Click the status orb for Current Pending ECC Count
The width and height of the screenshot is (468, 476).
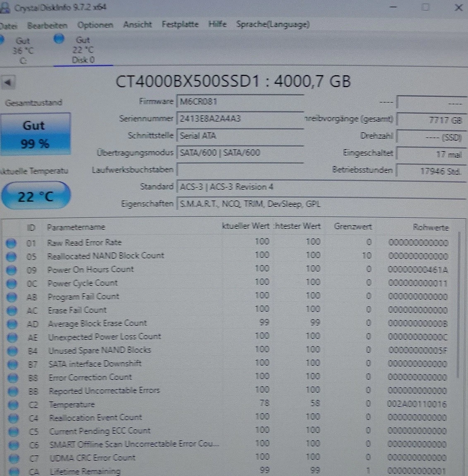point(13,432)
